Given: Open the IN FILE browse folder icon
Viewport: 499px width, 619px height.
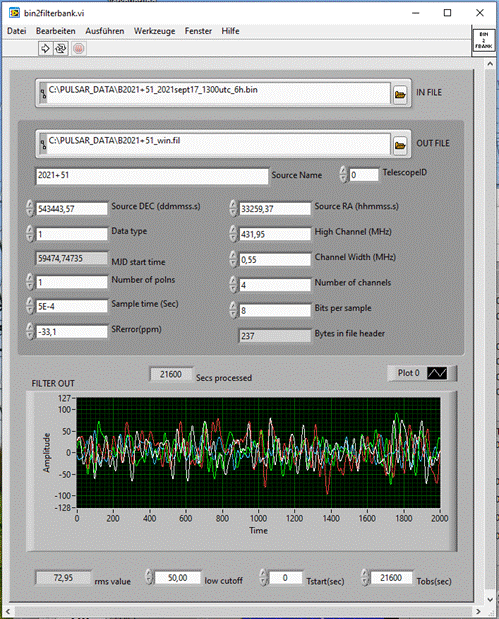Looking at the screenshot, I should (400, 95).
